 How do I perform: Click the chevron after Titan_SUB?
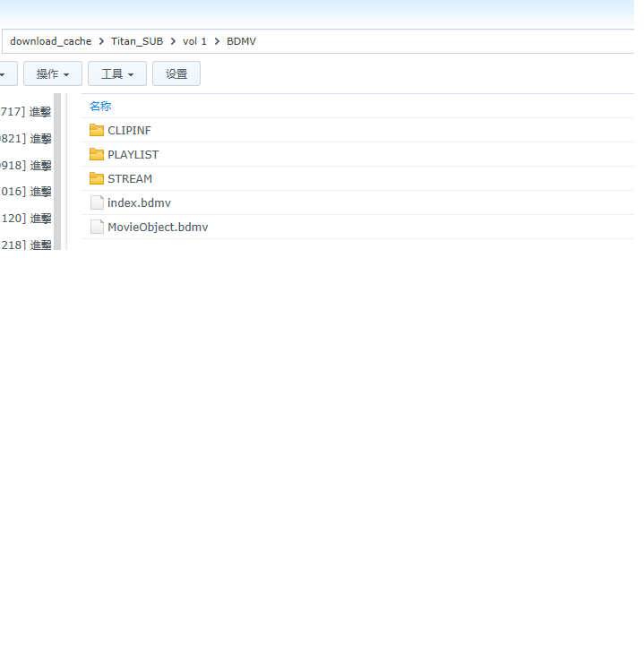(173, 41)
